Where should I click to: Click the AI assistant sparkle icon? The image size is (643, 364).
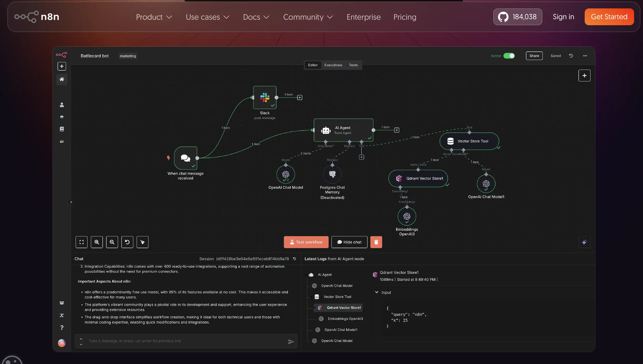point(584,242)
